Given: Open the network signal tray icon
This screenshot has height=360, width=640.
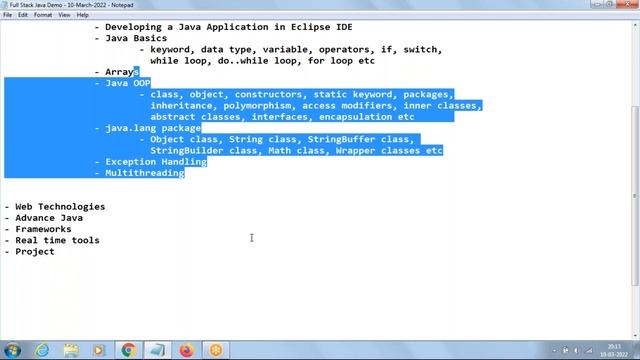Looking at the screenshot, I should [588, 350].
